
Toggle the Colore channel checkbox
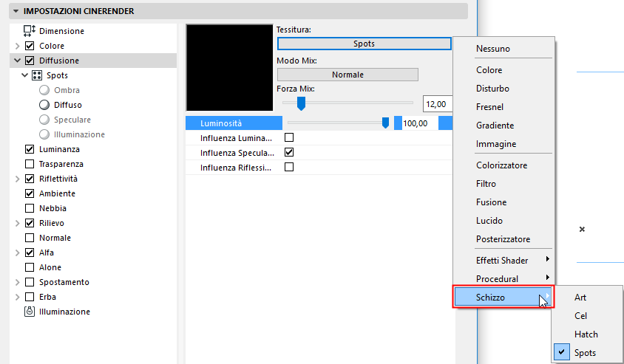[x=30, y=46]
